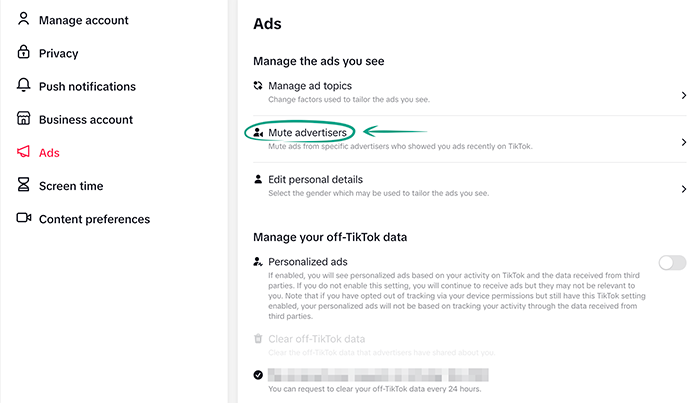Click the Push notifications bell icon
The width and height of the screenshot is (700, 403).
(24, 86)
